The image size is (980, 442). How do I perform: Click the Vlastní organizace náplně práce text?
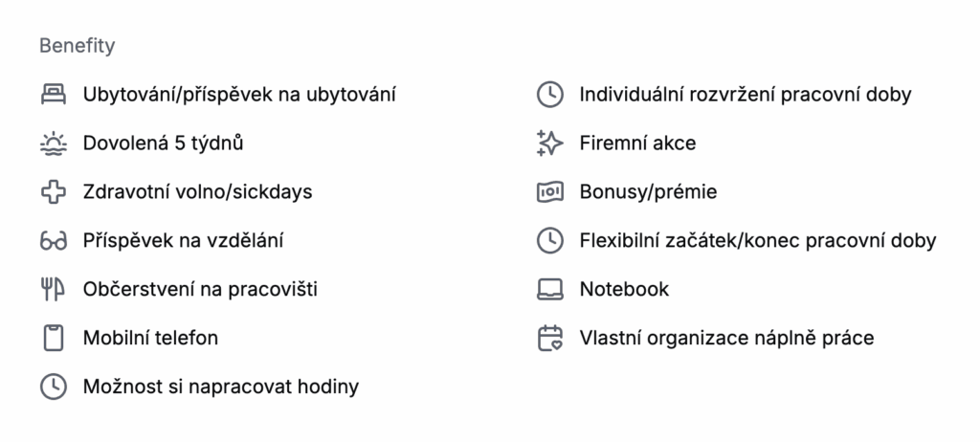tap(726, 339)
